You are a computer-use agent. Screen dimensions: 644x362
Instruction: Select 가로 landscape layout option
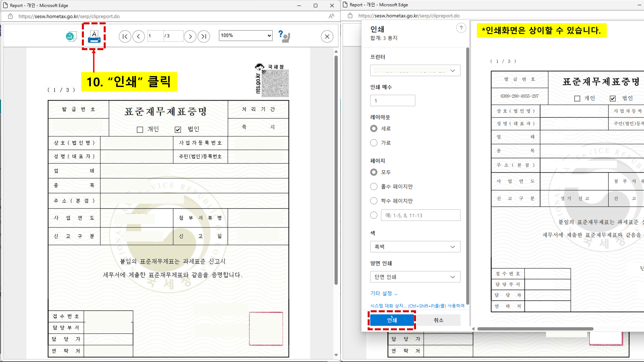pyautogui.click(x=374, y=143)
